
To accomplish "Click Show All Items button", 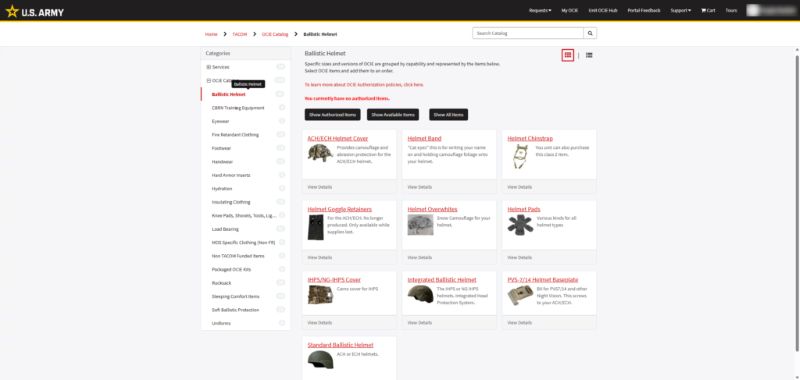I will [x=448, y=115].
